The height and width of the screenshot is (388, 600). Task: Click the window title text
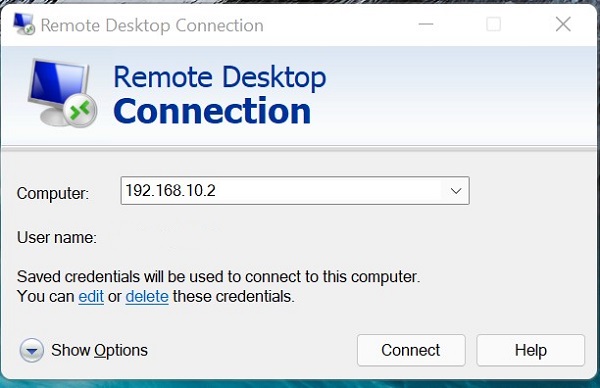152,26
